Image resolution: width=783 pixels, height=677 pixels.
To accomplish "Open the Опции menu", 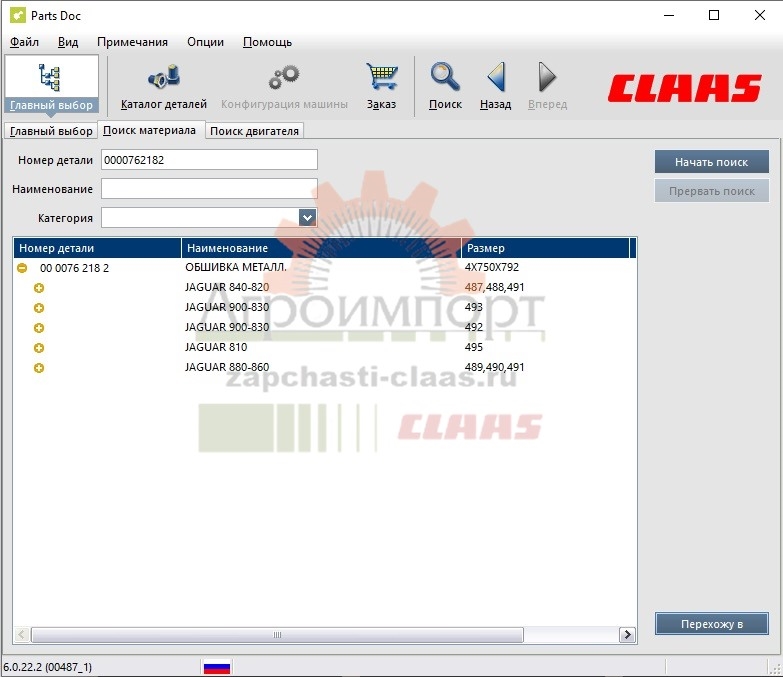I will click(205, 42).
